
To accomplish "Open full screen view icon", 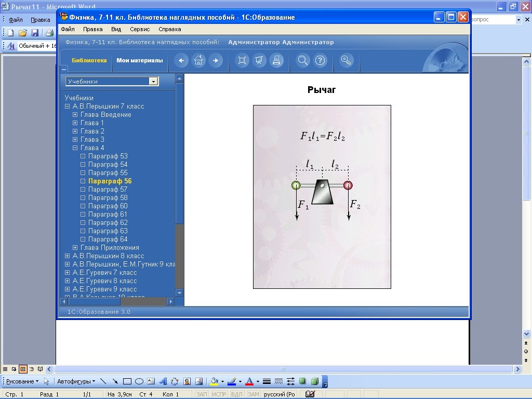I will pos(242,61).
